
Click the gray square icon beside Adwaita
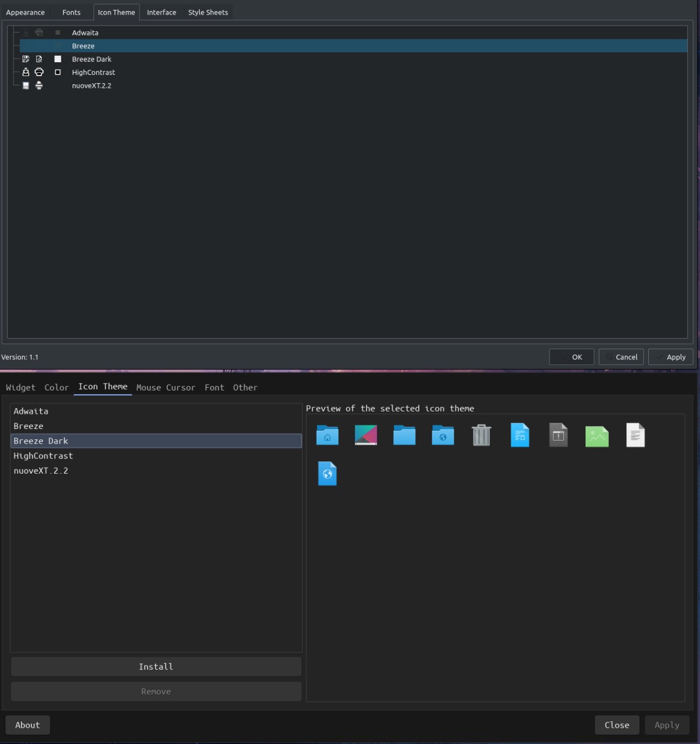click(x=58, y=33)
